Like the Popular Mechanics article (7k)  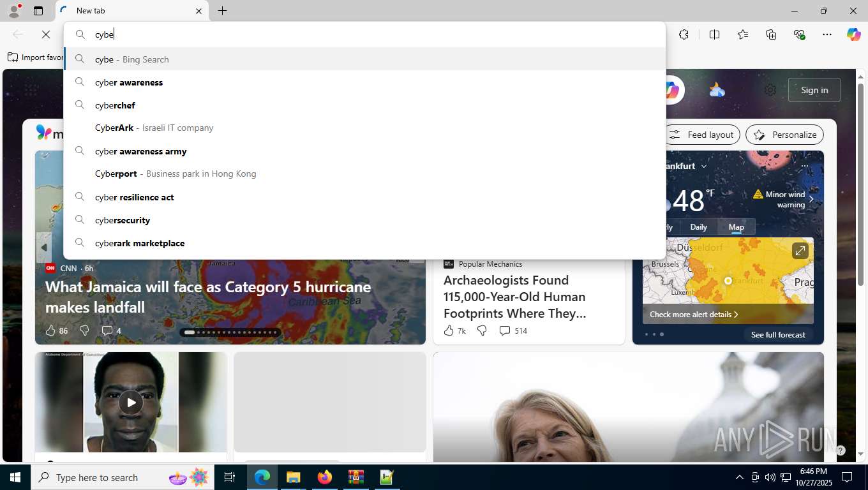coord(454,330)
